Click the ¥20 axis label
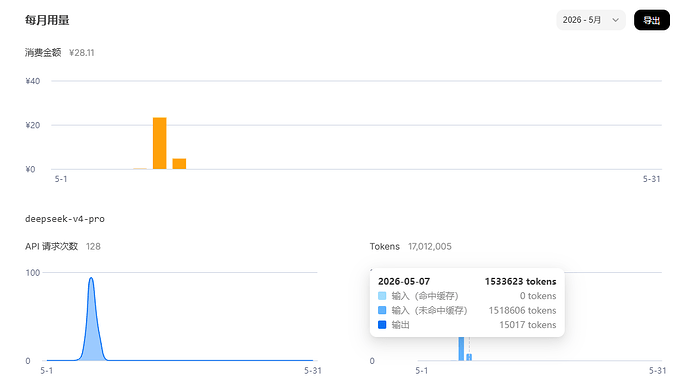 pyautogui.click(x=33, y=125)
